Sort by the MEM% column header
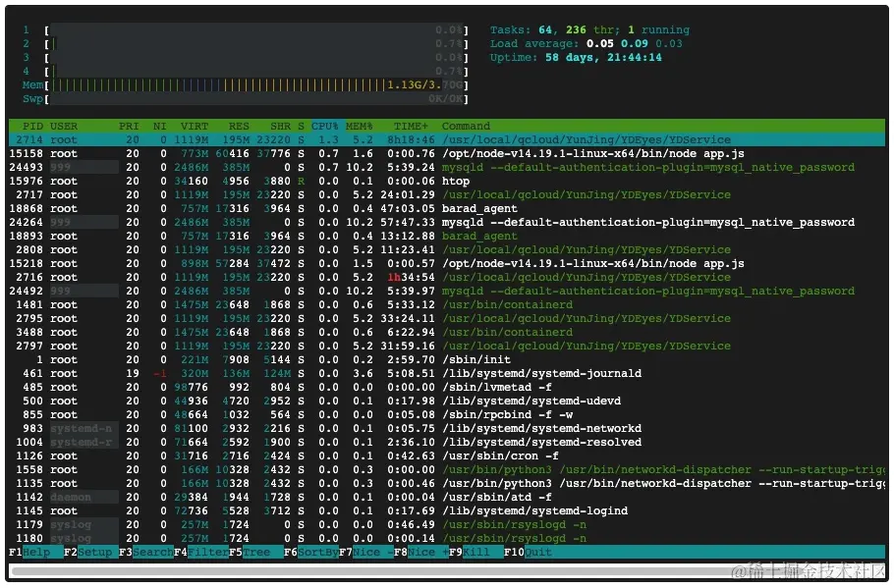 (360, 126)
